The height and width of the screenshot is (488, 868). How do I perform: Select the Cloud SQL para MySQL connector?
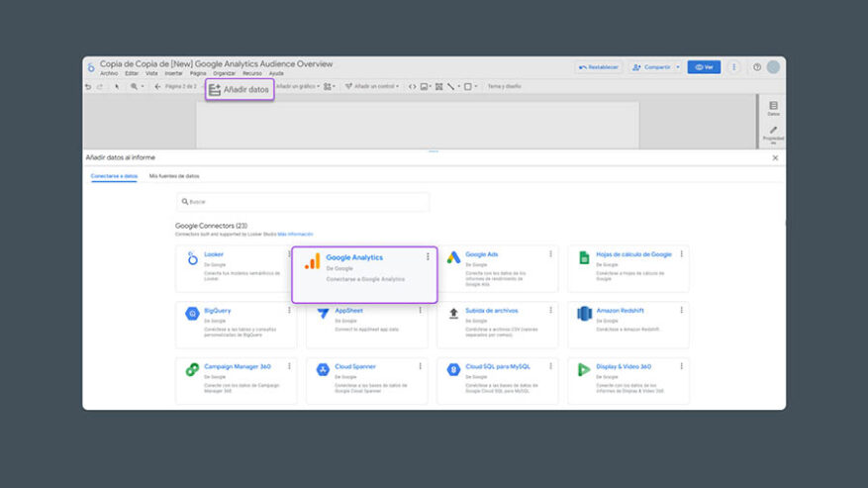click(497, 380)
